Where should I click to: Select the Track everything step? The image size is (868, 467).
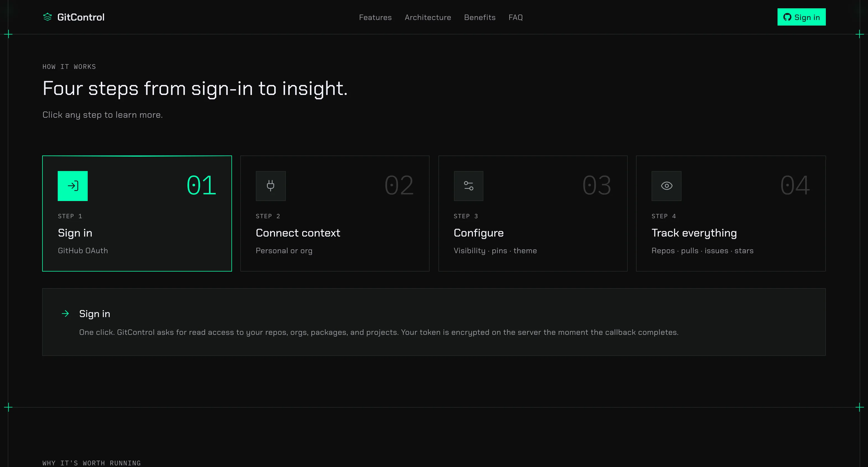click(731, 214)
